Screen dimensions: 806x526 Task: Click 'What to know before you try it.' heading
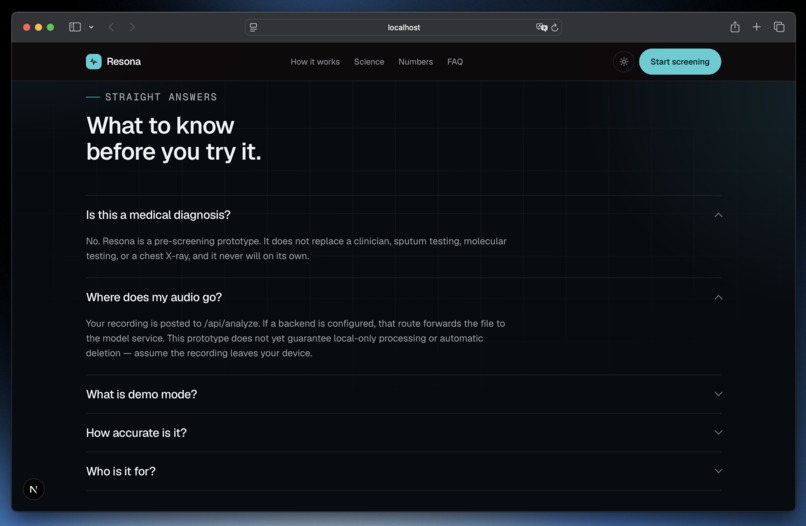tap(174, 139)
